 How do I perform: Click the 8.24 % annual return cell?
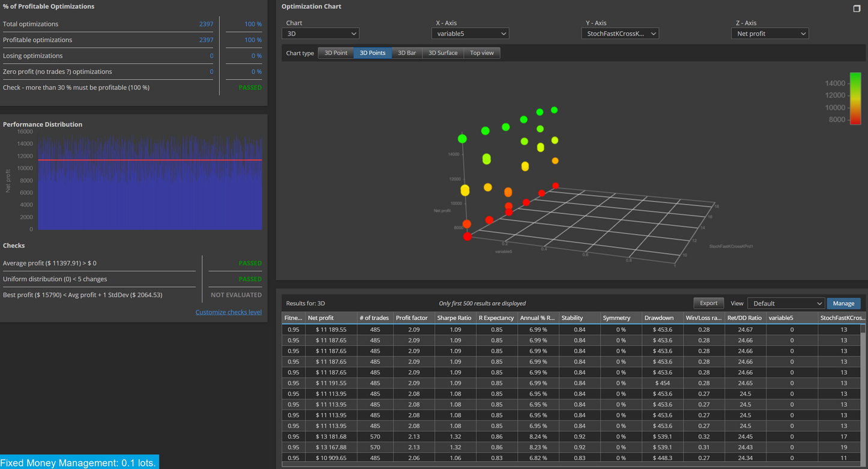(538, 437)
